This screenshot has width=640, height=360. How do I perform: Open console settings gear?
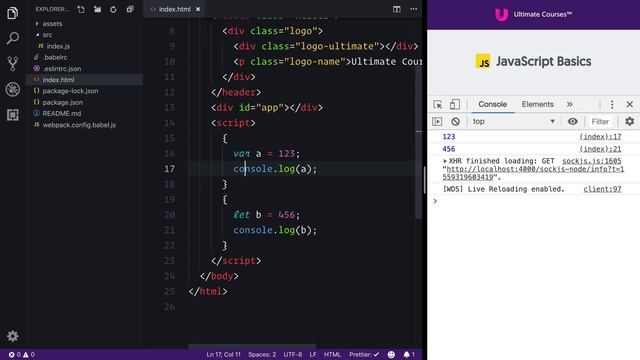(629, 122)
